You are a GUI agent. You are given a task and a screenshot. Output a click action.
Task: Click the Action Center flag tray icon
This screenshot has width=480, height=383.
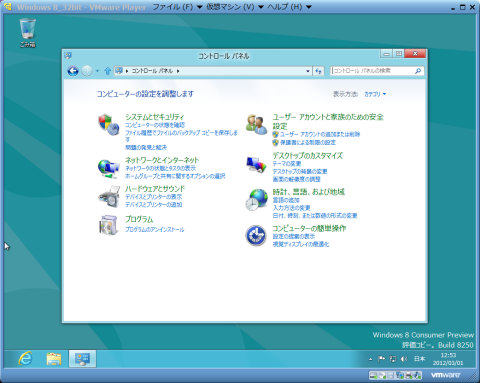tap(381, 359)
